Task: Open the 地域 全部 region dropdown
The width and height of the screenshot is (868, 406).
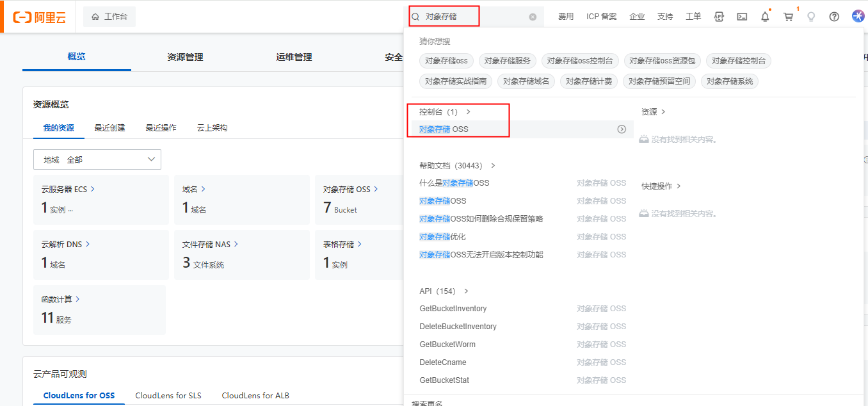Action: [x=97, y=159]
